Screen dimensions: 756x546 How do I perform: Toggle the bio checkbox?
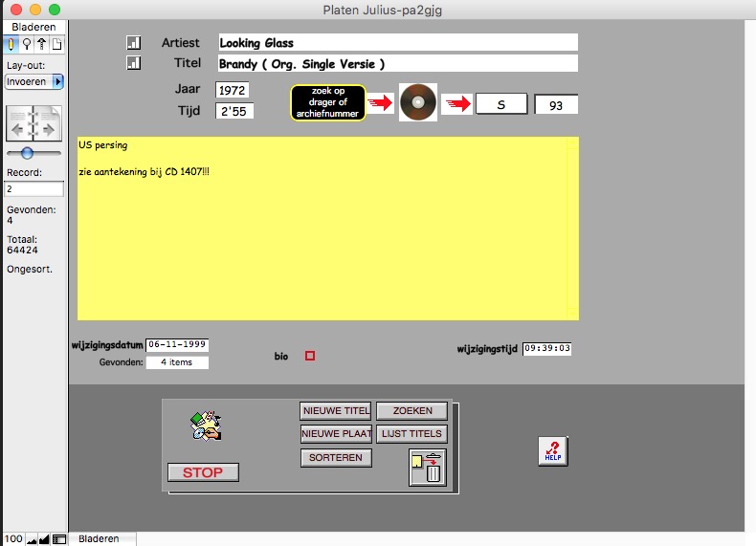310,356
